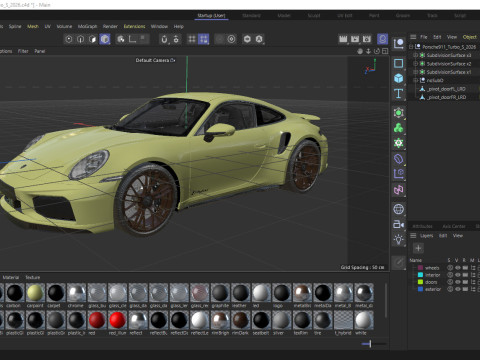Viewport: 480px width, 360px height.
Task: Activate highlighted Model mode cube icon
Action: 105,39
